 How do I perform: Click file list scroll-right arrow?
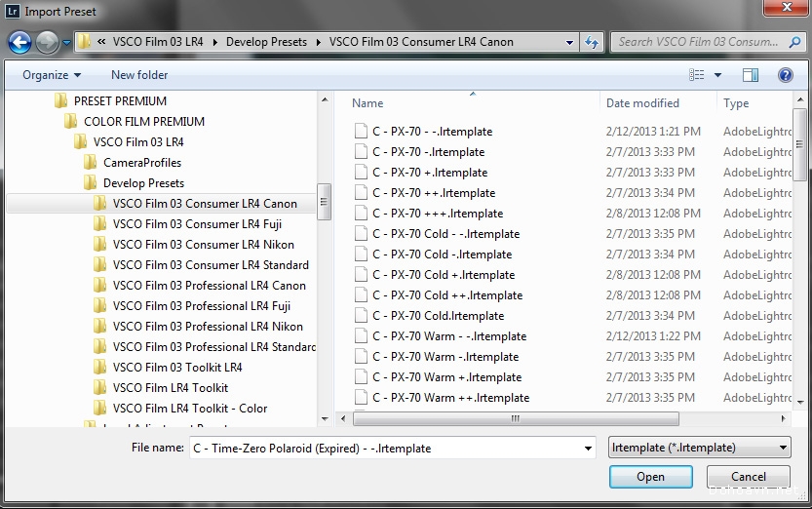click(783, 418)
